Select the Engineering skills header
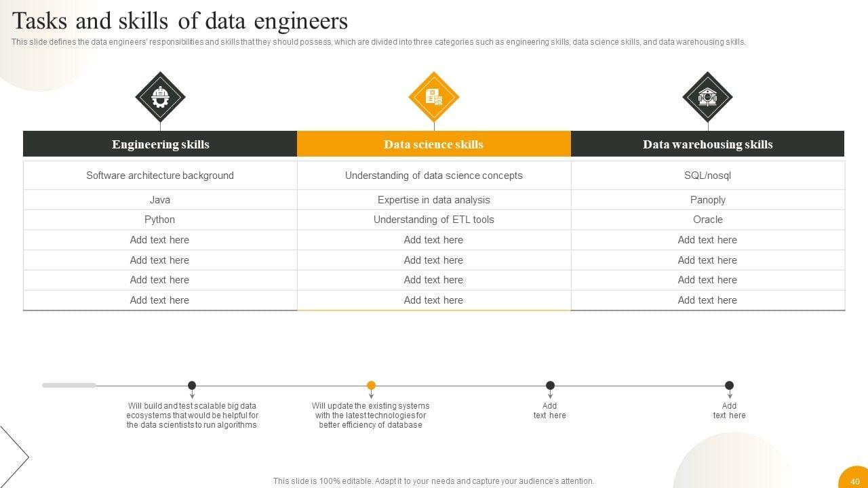This screenshot has width=868, height=488. click(x=160, y=144)
